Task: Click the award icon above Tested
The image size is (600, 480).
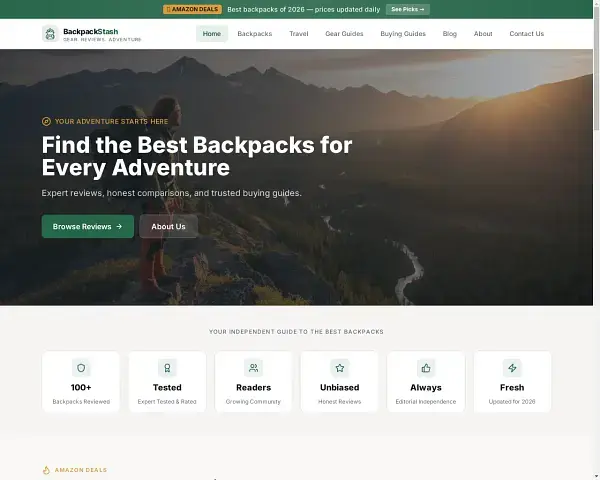Action: [x=167, y=367]
